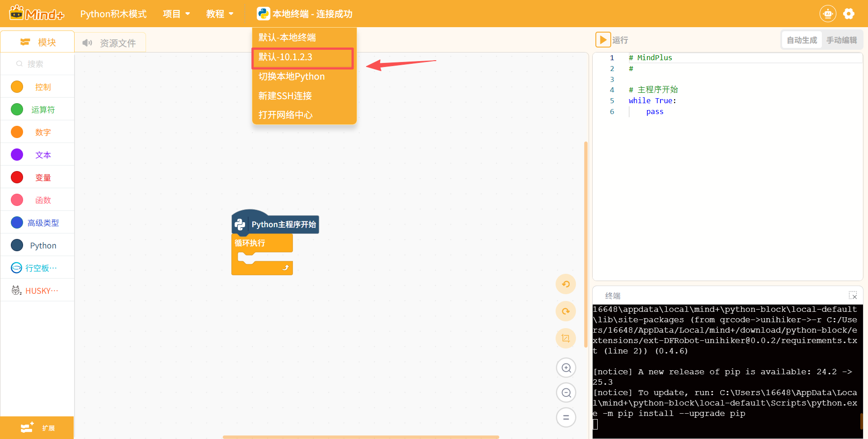This screenshot has width=868, height=439.
Task: Open the 资源文件 tab
Action: 110,43
